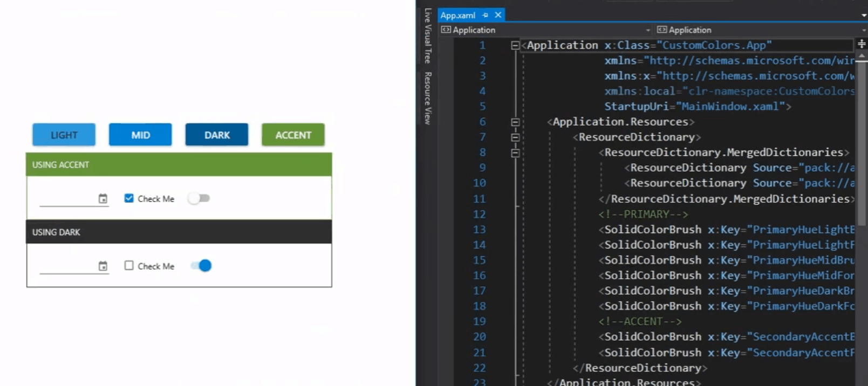Open the Resource View side tab
The height and width of the screenshot is (386, 868).
[428, 98]
